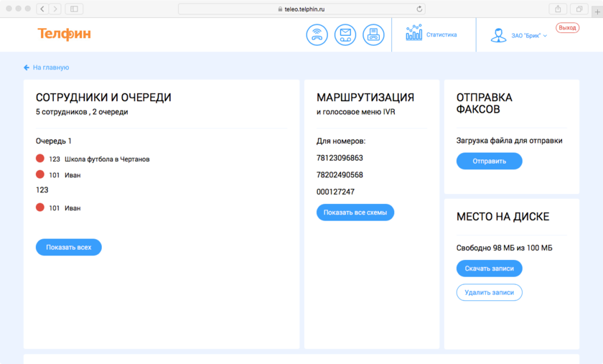Open the fax machine icon
Viewport: 603px width, 364px height.
point(373,34)
